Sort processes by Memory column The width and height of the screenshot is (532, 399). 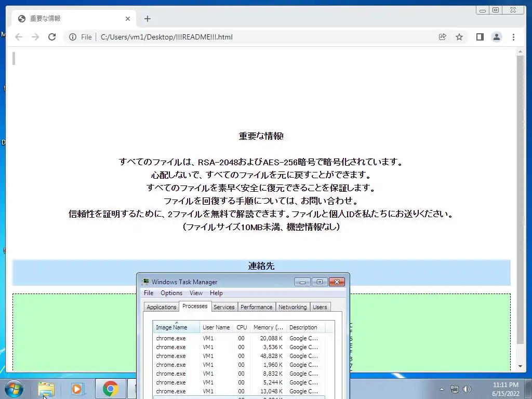point(268,327)
